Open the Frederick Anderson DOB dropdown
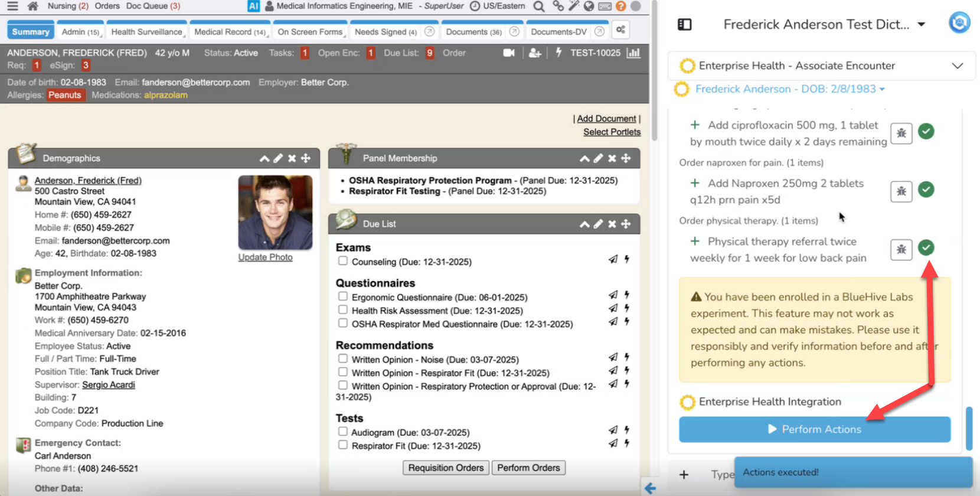Viewport: 980px width, 496px height. coord(882,89)
